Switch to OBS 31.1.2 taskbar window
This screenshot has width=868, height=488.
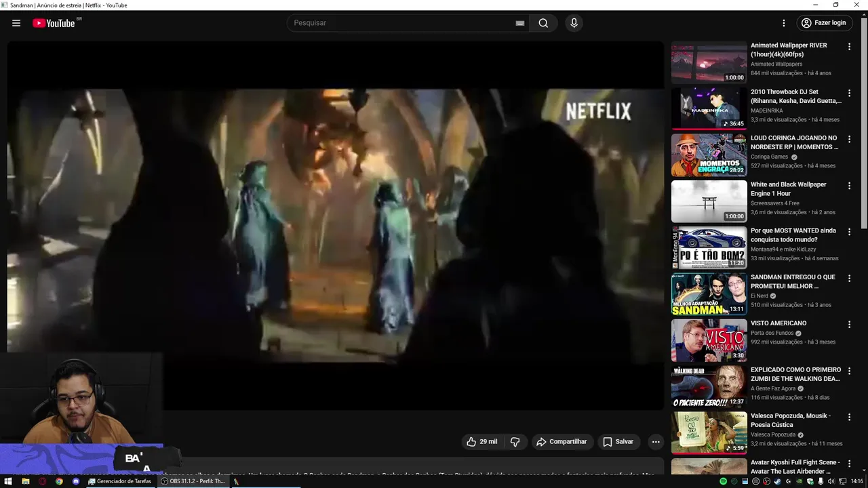(193, 481)
